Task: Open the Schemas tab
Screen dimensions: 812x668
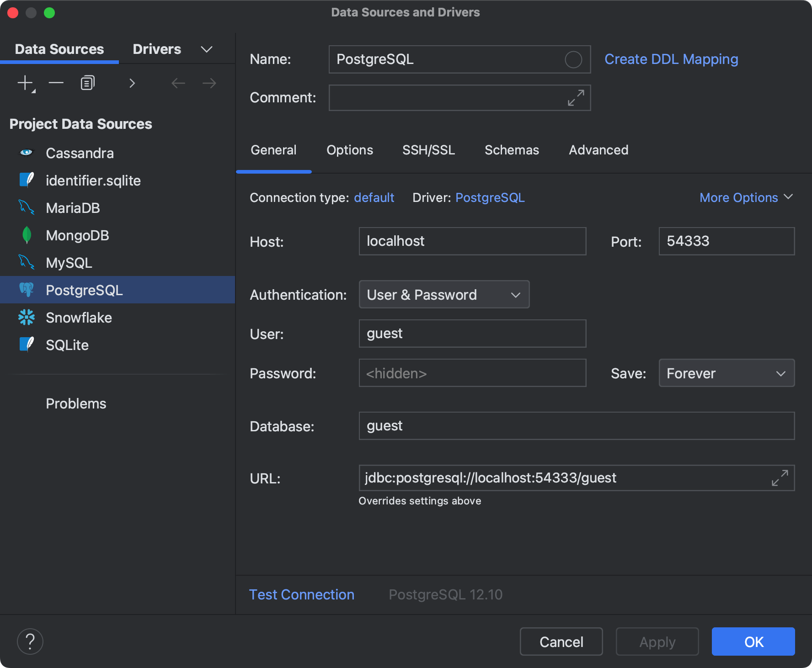Action: point(512,150)
